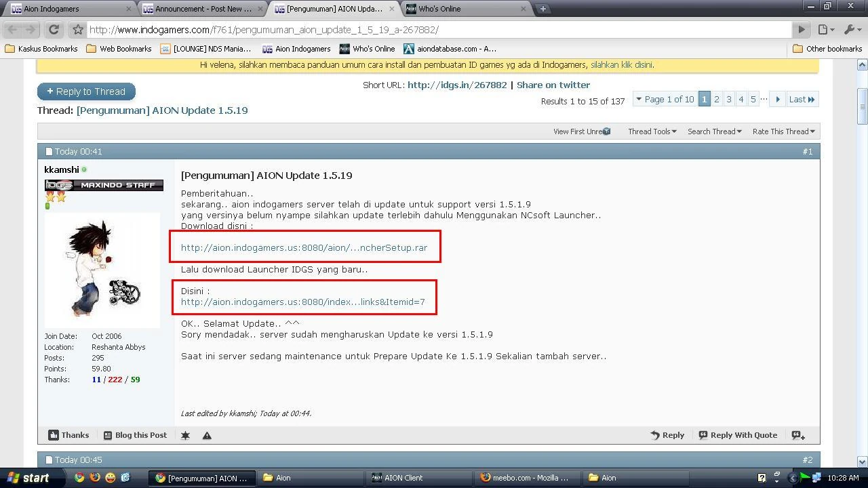This screenshot has height=488, width=868.
Task: Open the wrench settings menu
Action: point(852,30)
